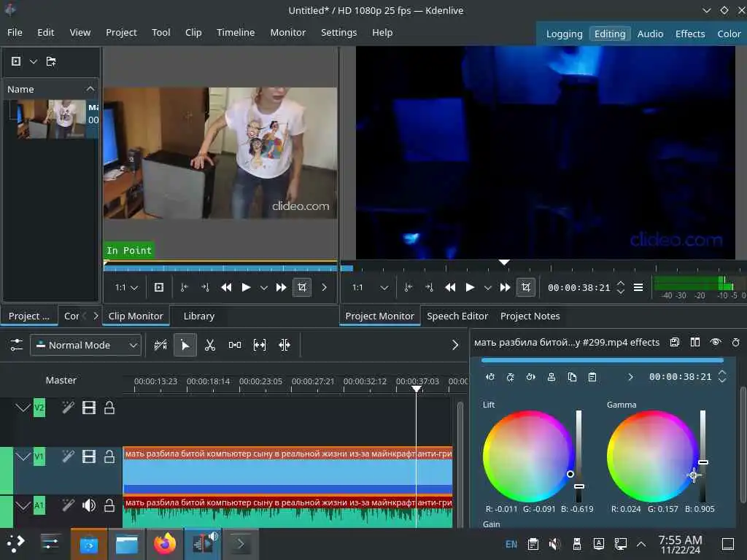Open the Timeline menu

point(235,32)
